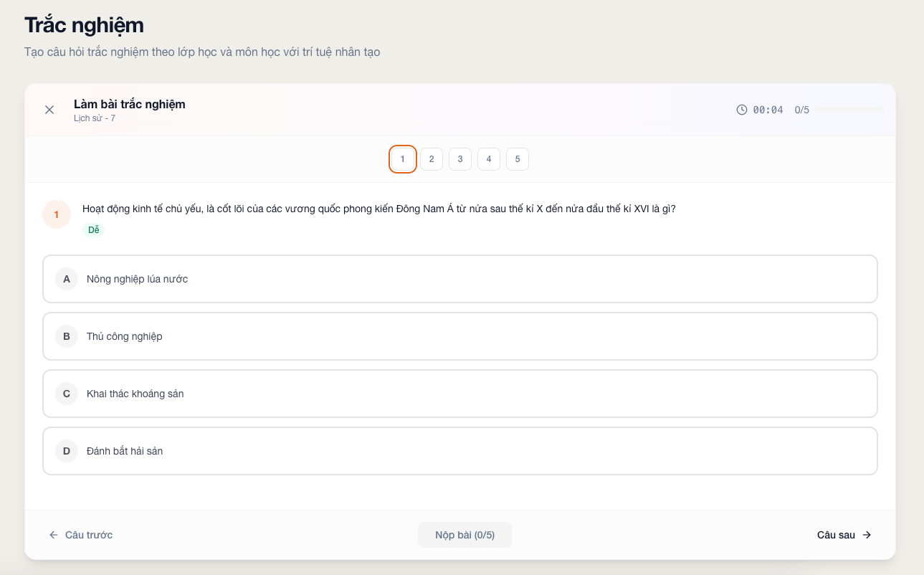Jump to question 4

point(489,159)
